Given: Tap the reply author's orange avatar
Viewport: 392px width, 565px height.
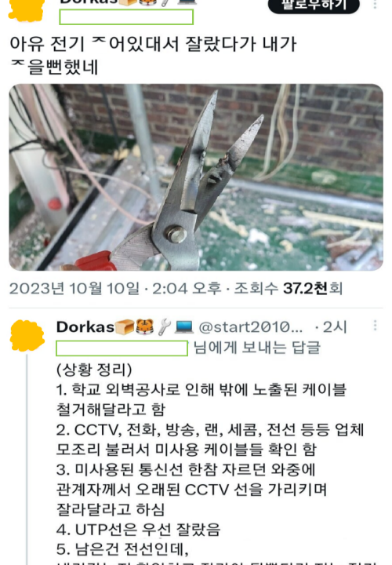Looking at the screenshot, I should [27, 336].
